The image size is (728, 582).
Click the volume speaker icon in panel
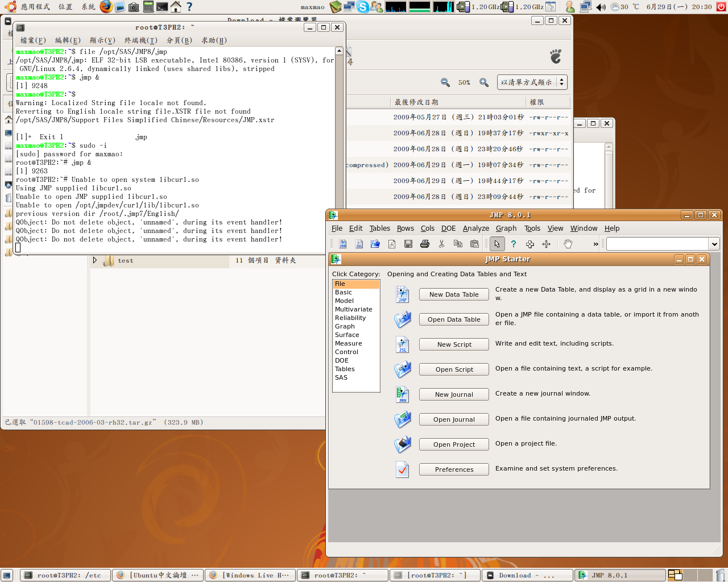(x=601, y=7)
